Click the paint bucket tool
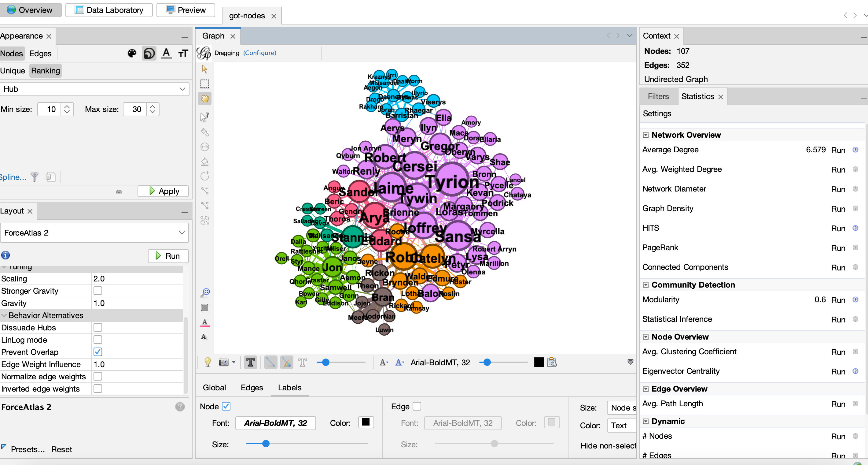 pos(204,162)
